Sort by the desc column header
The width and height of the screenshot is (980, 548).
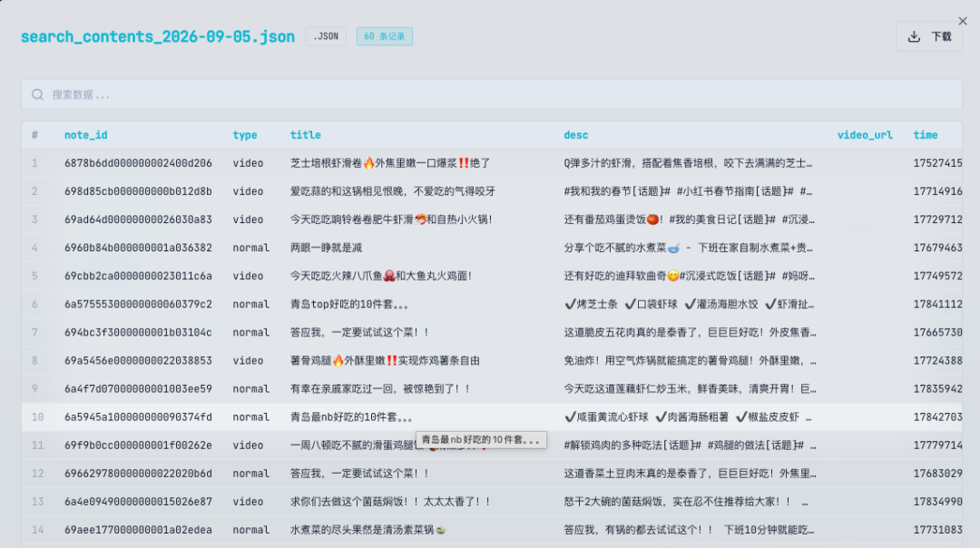575,135
